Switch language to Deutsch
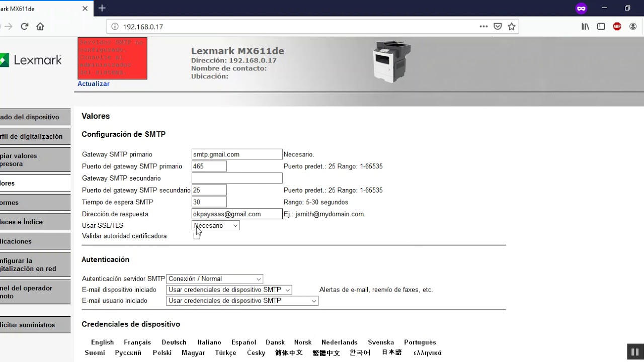 coord(174,342)
